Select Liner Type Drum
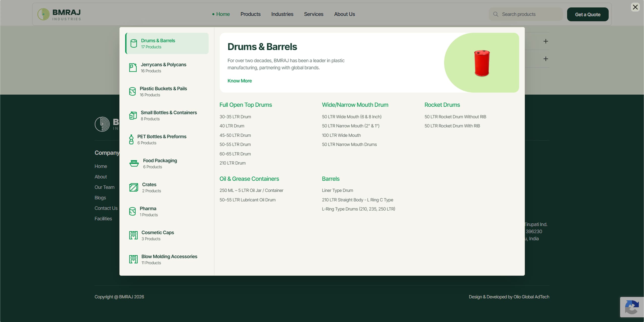Viewport: 644px width, 322px height. (337, 190)
